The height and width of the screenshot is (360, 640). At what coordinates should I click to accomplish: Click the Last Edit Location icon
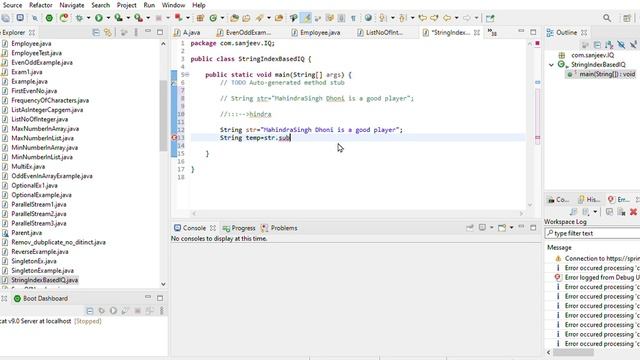tap(422, 18)
